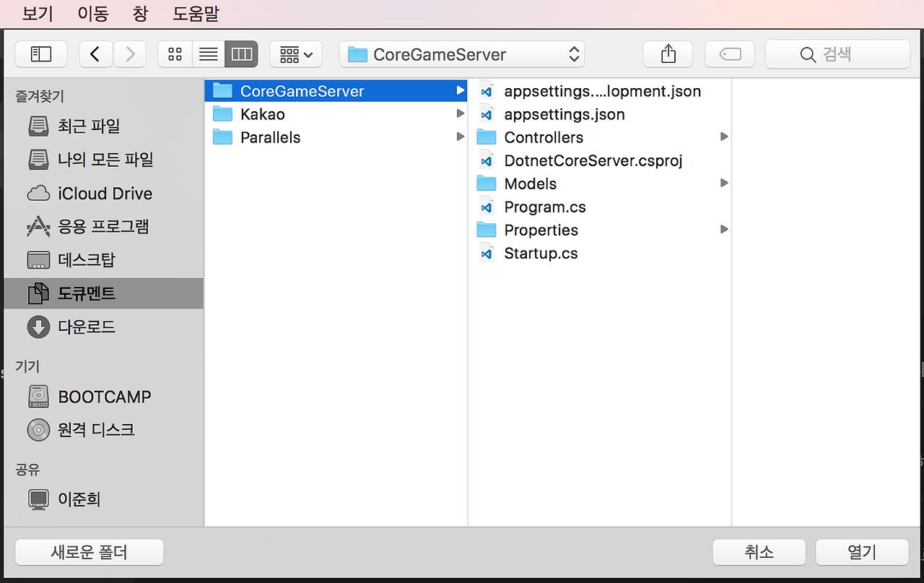
Task: Click the 원격 디스크 disc icon
Action: (38, 430)
